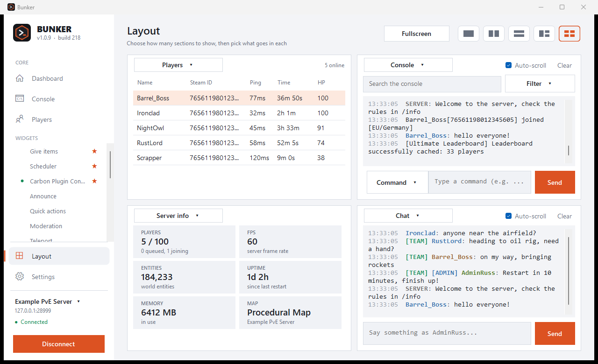Open the Server info section dropdown
This screenshot has width=598, height=364.
178,216
